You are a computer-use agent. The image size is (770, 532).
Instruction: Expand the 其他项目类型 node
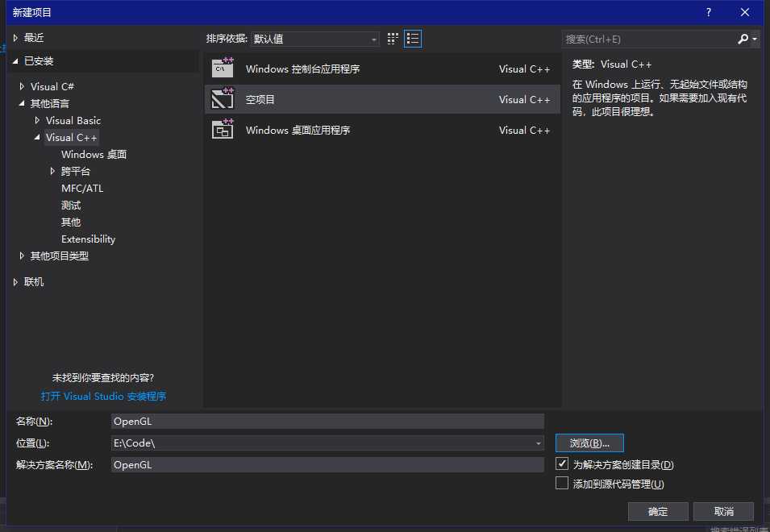[22, 256]
